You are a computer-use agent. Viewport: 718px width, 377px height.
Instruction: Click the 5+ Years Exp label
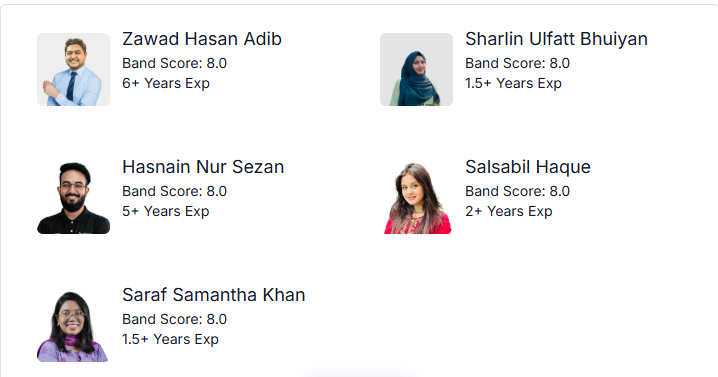pyautogui.click(x=166, y=211)
